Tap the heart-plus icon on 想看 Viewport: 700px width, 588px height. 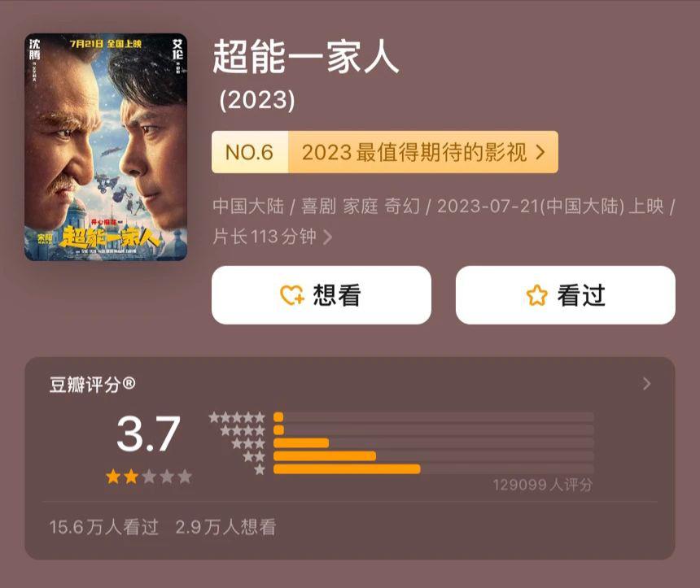pyautogui.click(x=292, y=295)
